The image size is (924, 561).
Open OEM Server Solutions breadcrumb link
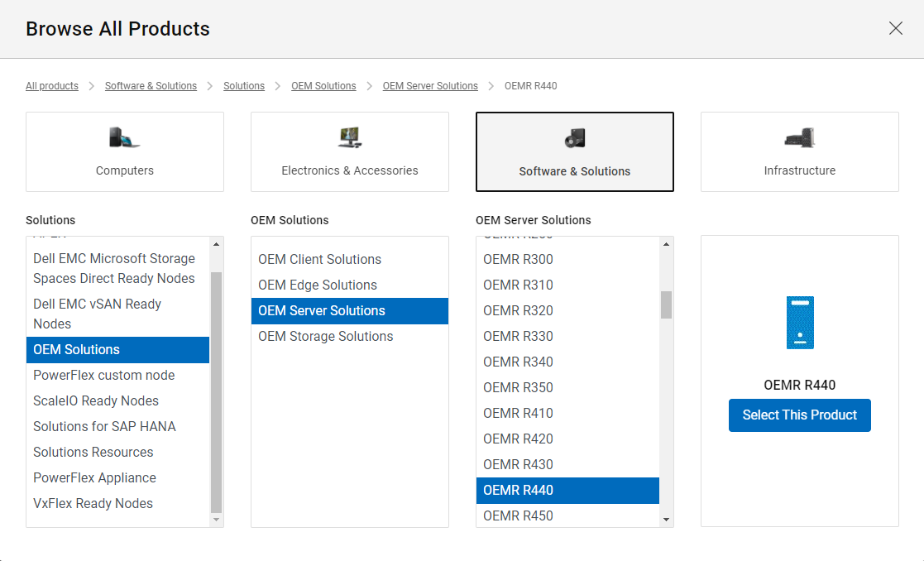coord(430,86)
